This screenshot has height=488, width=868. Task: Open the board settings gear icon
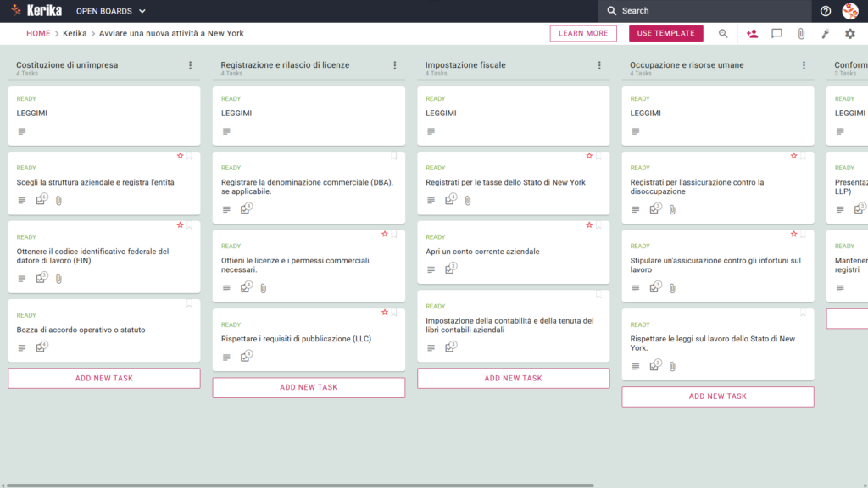pyautogui.click(x=849, y=34)
